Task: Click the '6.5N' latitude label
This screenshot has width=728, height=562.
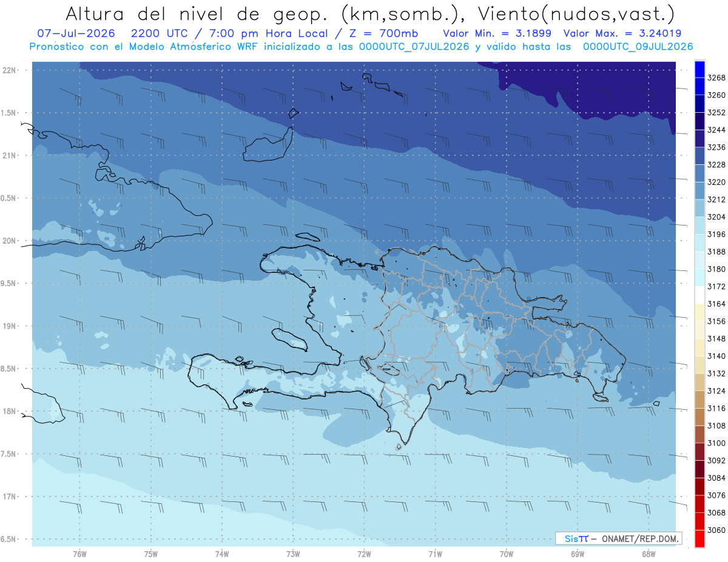Action: (x=8, y=539)
